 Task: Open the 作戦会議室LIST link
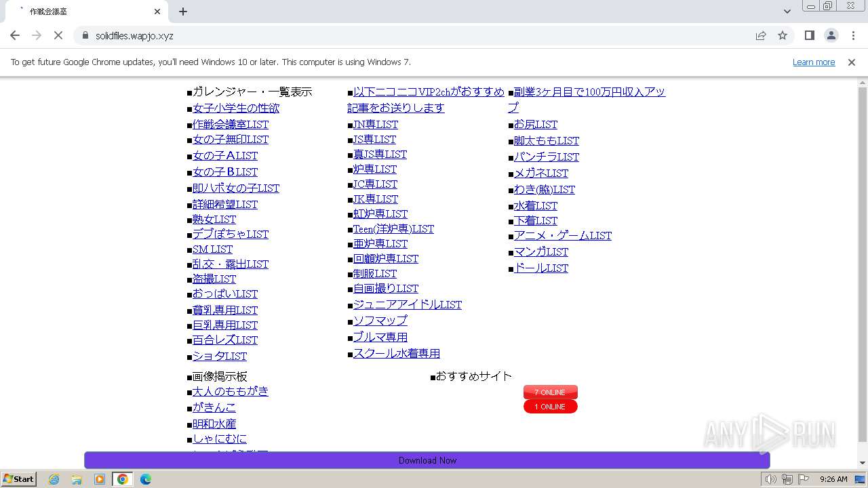[231, 124]
